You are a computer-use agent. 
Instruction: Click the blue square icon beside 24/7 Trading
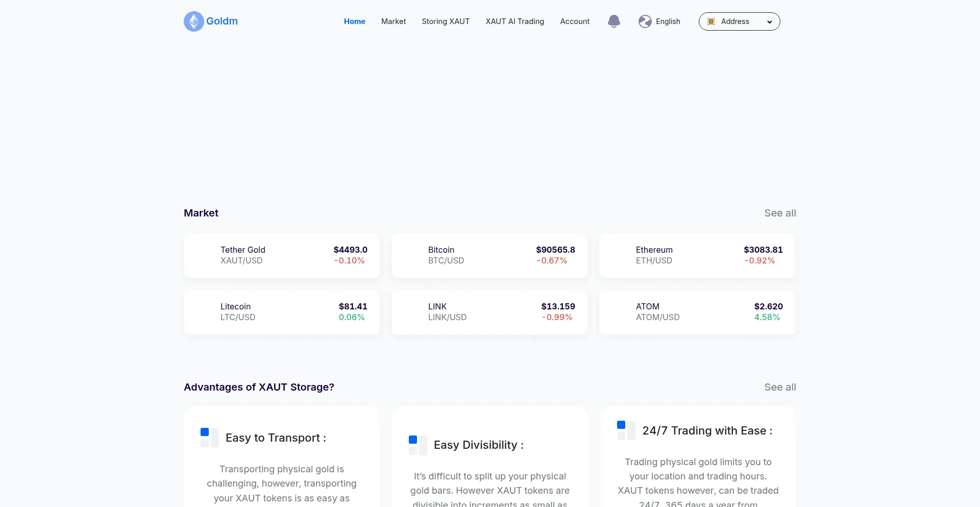point(622,425)
